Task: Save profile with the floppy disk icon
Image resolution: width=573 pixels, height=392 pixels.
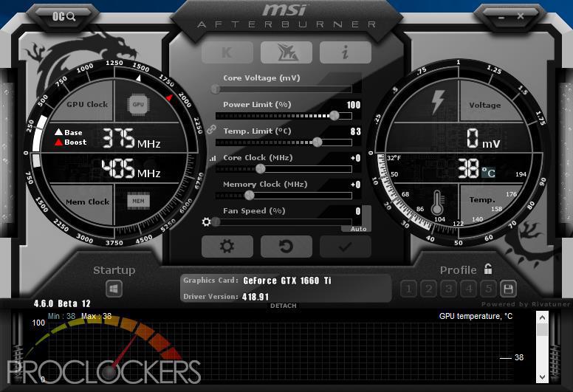Action: (x=508, y=289)
